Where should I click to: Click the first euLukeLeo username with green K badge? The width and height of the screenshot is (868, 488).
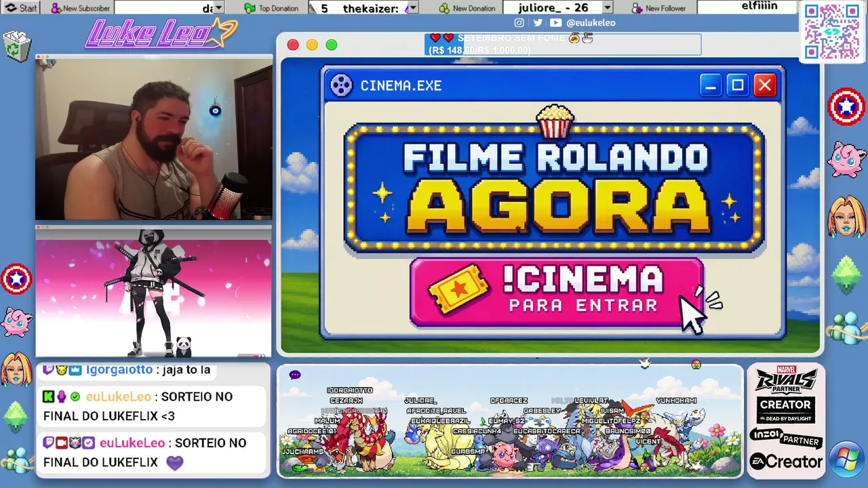pos(119,397)
